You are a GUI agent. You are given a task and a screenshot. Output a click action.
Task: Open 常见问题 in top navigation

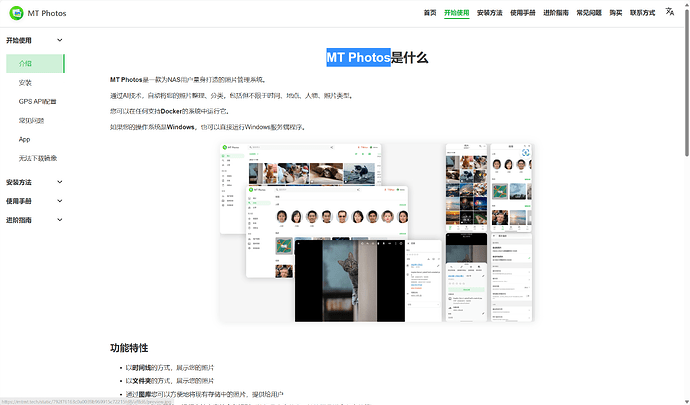pos(589,13)
